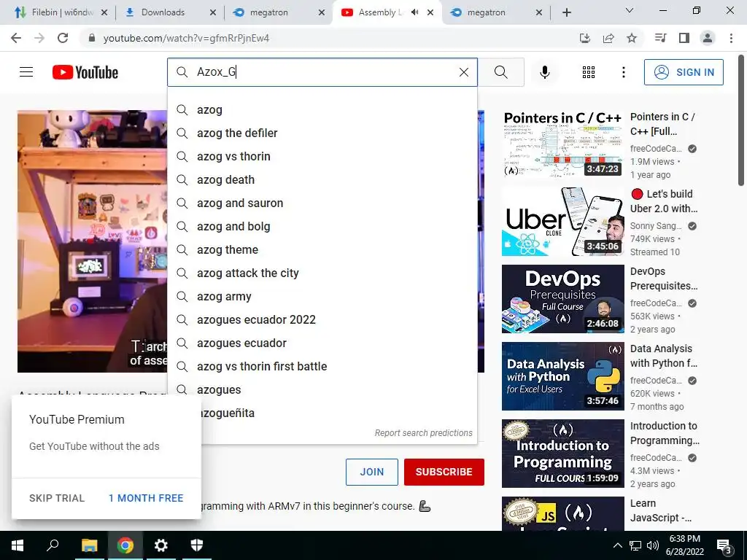Pick the suggestion "azog attack the city"
This screenshot has width=747, height=560.
(x=322, y=273)
